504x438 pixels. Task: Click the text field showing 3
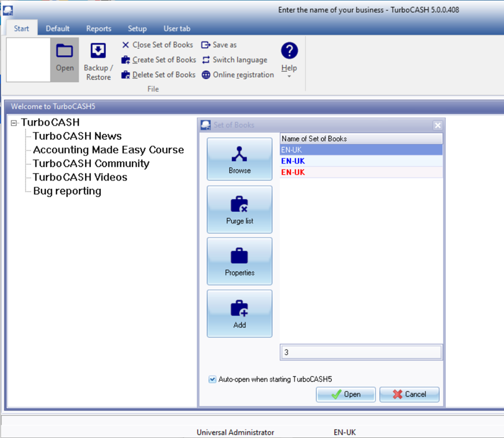click(x=361, y=352)
